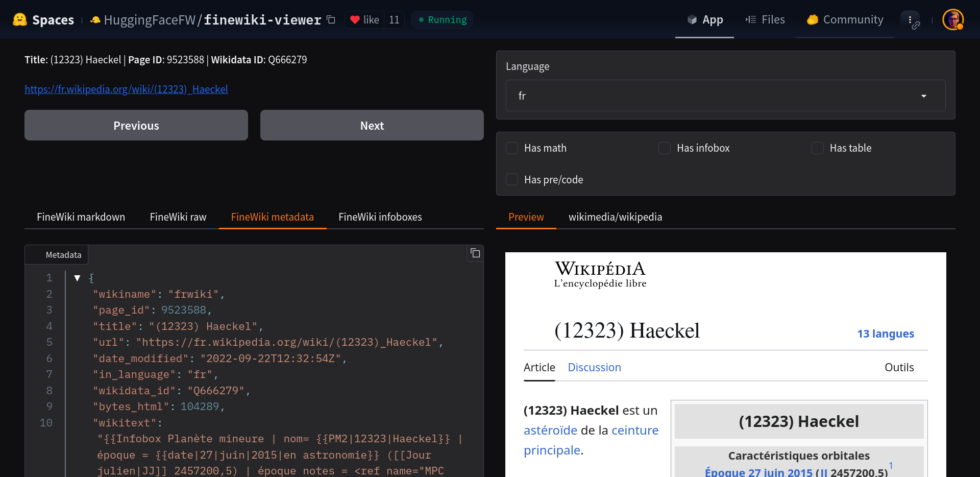
Task: Click the Hugging Face Spaces logo
Action: pyautogui.click(x=20, y=20)
